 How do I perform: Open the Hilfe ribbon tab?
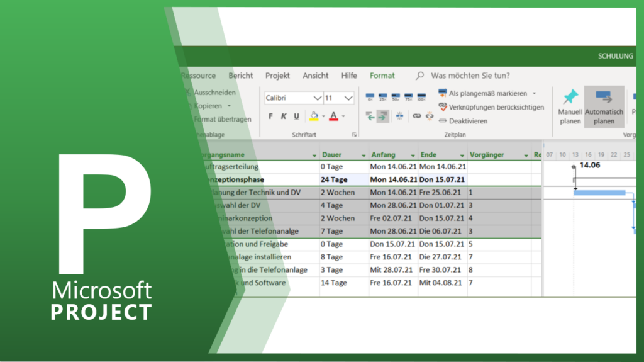click(349, 76)
